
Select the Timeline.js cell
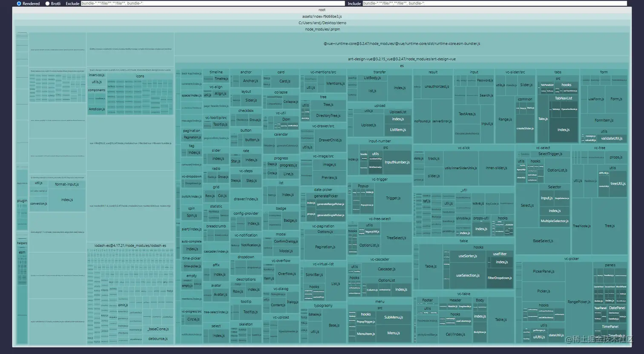pyautogui.click(x=221, y=79)
